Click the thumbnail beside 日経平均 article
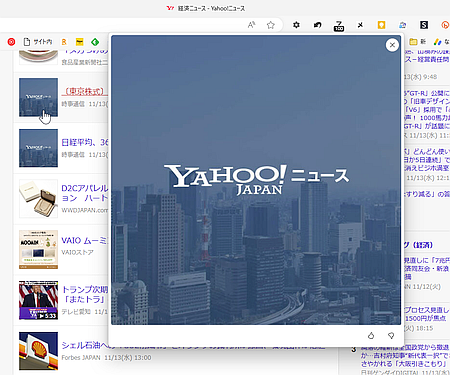 click(x=38, y=148)
